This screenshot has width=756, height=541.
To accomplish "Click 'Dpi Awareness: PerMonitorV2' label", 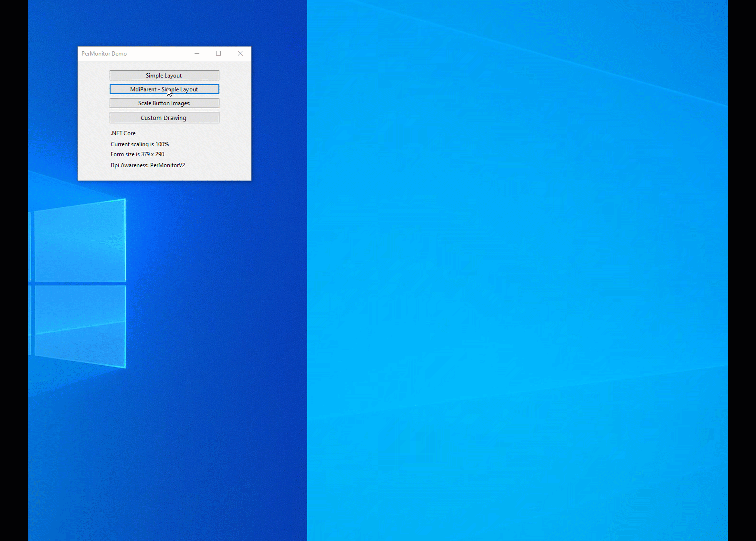I will [x=148, y=165].
